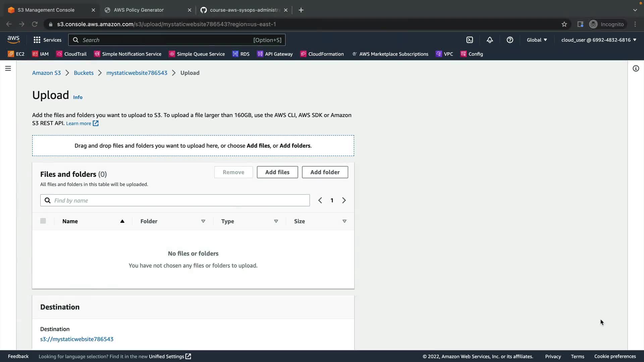Go to next page of files table
Screen dimensions: 644x362
tap(344, 200)
